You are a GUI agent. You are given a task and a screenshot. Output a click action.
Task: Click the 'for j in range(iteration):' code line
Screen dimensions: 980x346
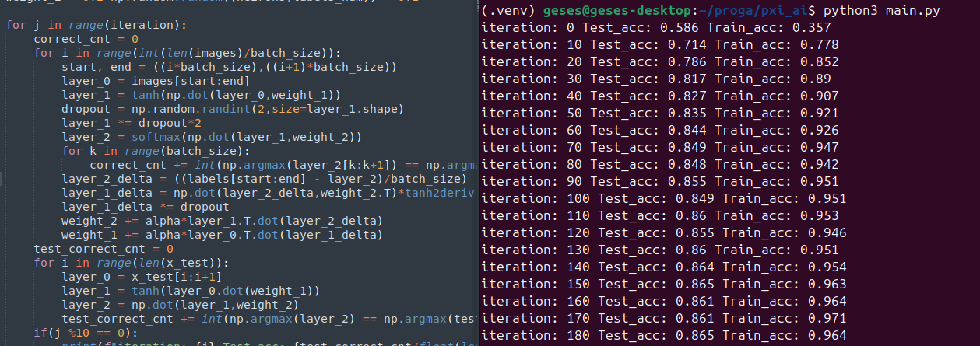[96, 25]
